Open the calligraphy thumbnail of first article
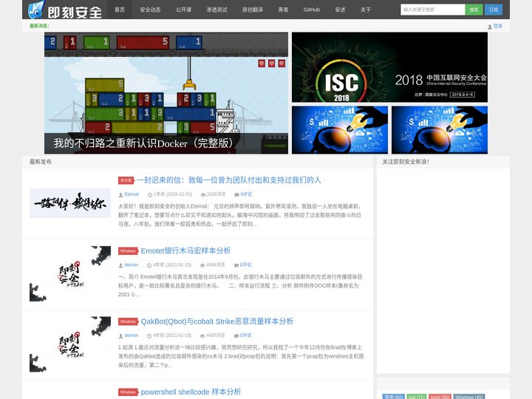Screen dimensions: 532x399 pyautogui.click(x=70, y=203)
